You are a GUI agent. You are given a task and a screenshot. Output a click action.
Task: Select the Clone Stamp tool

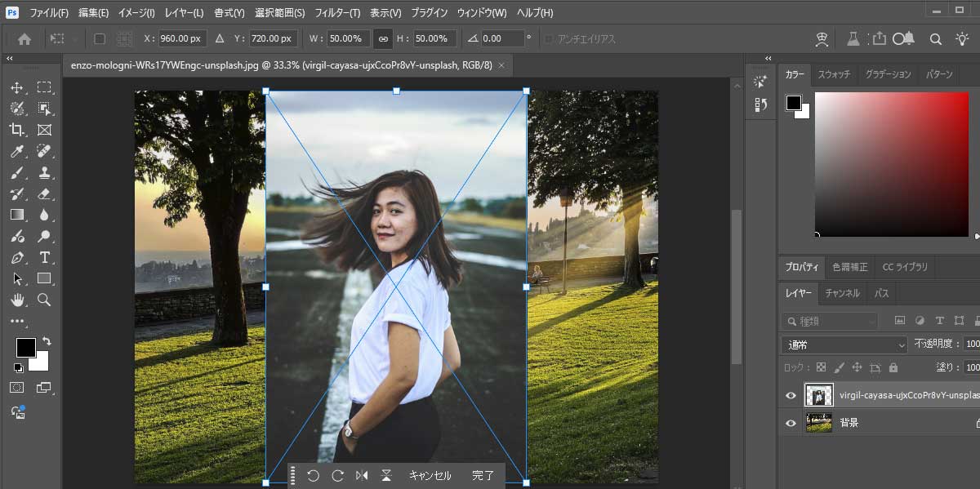coord(44,172)
